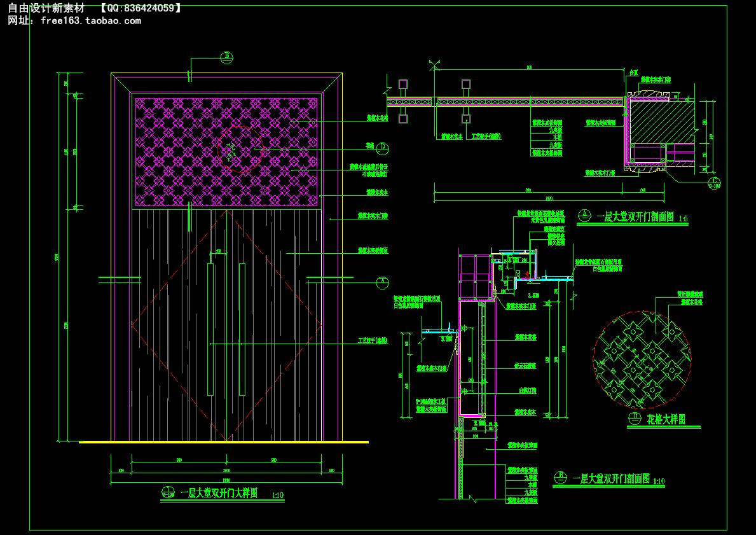This screenshot has width=756, height=535.
Task: Click the 工艺拉手 label in section A
Action: (x=486, y=137)
